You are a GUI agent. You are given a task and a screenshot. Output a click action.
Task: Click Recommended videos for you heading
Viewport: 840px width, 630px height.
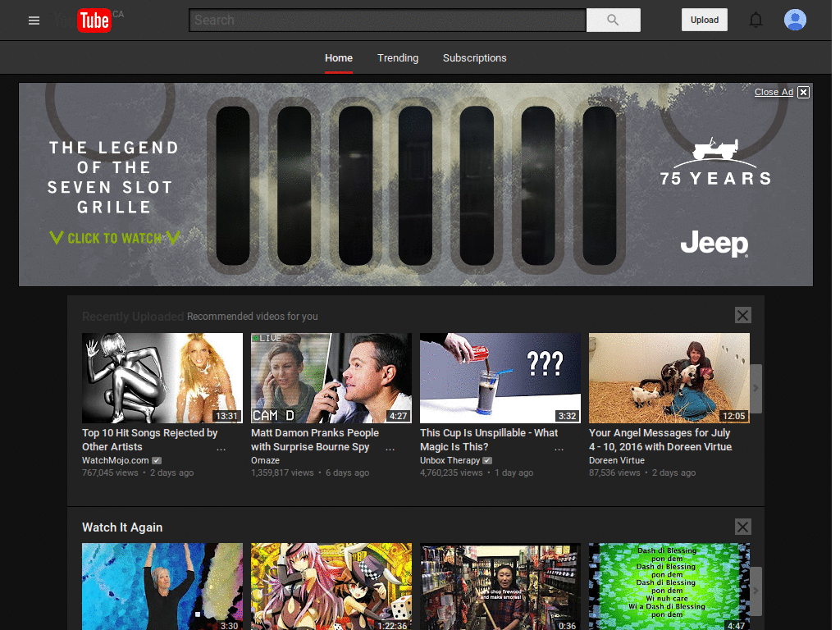[253, 316]
